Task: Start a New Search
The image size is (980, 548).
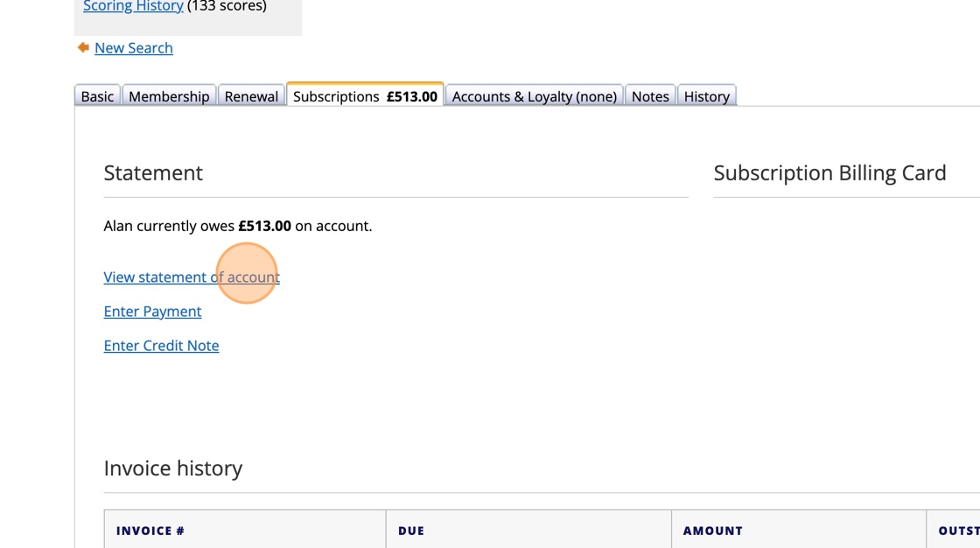Action: coord(133,48)
